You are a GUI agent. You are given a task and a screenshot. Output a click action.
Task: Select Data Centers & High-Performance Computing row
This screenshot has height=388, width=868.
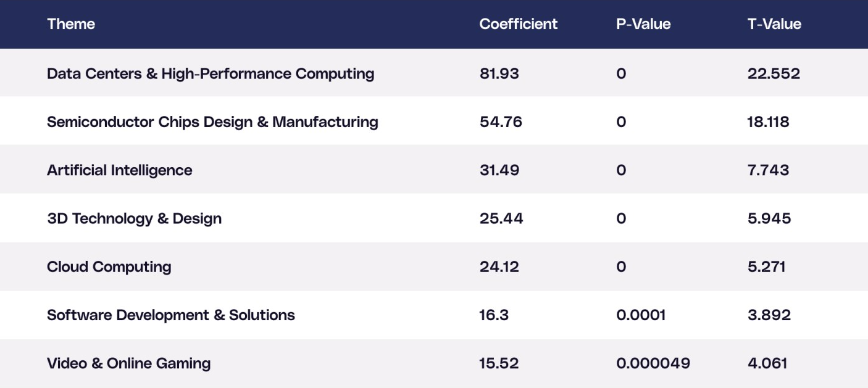click(211, 74)
